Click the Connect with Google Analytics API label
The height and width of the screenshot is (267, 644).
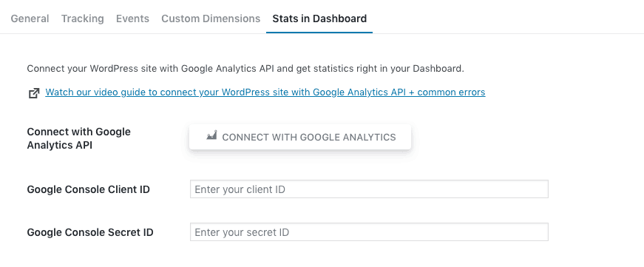coord(79,138)
